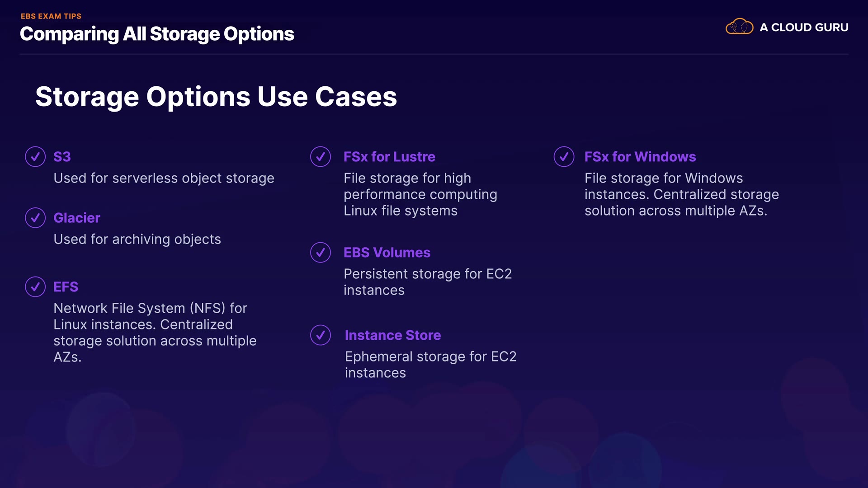This screenshot has height=488, width=868.
Task: Click the Storage Options Use Cases heading
Action: [216, 97]
